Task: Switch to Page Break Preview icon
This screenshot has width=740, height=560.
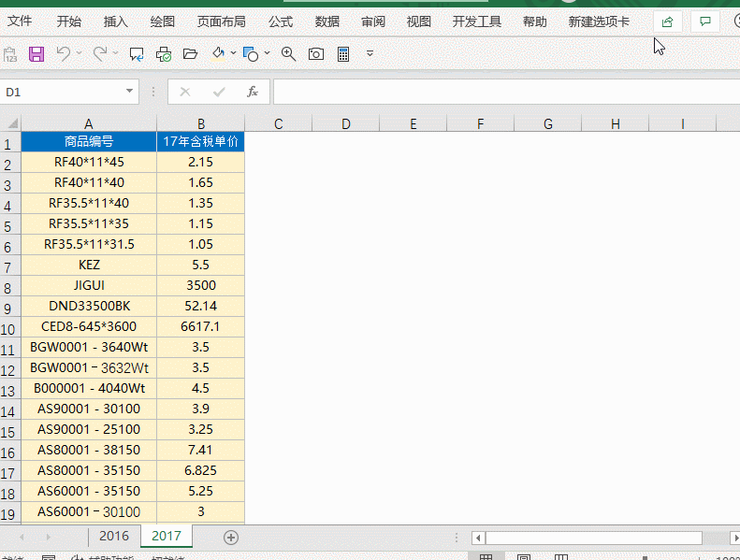Action: [561, 558]
